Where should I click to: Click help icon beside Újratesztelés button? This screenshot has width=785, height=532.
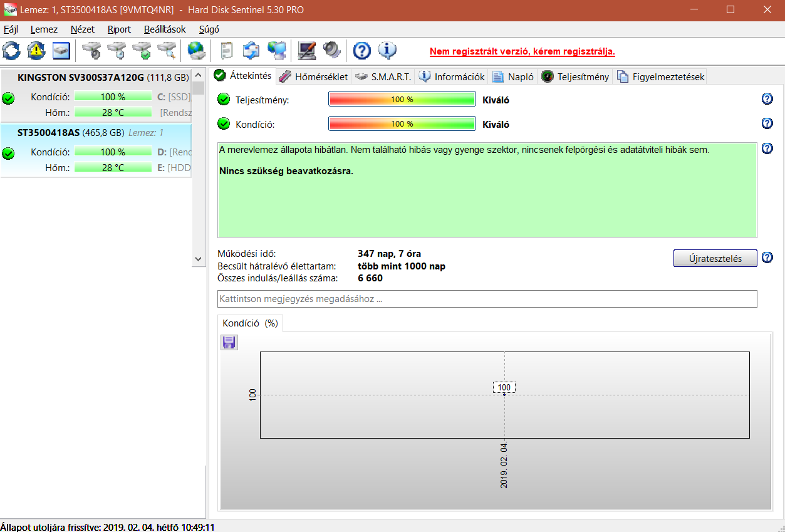(x=767, y=258)
